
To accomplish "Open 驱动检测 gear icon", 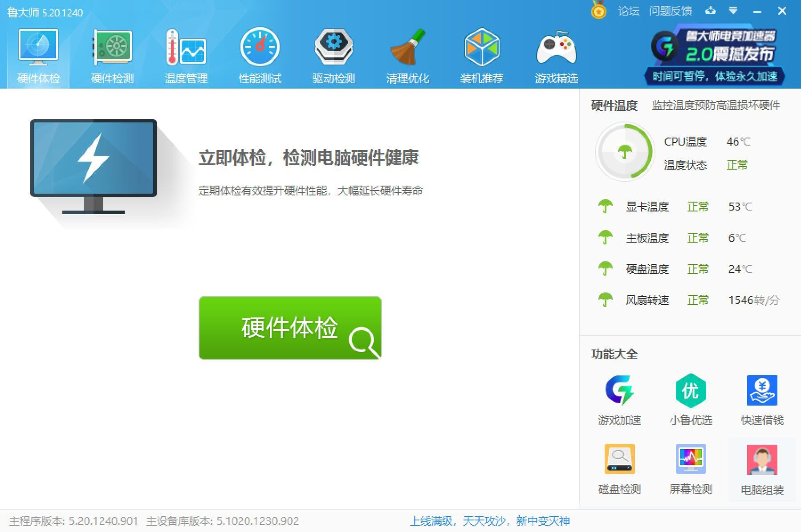I will (334, 46).
